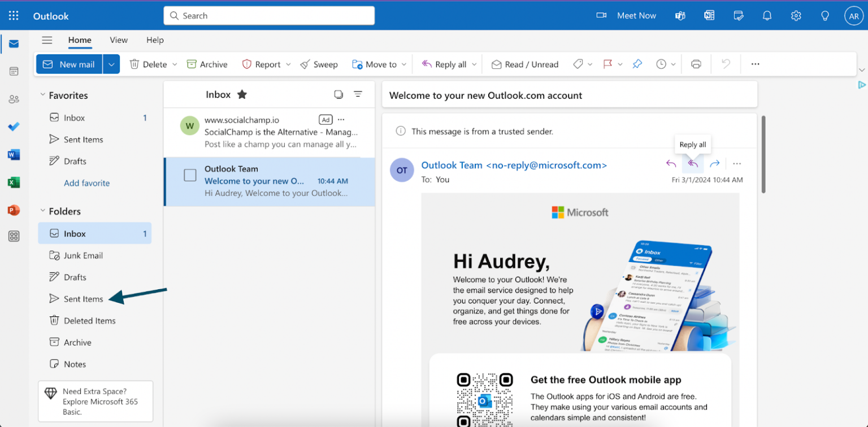Star the Inbox in the message list header
Screen dimensions: 868x427
(x=242, y=94)
